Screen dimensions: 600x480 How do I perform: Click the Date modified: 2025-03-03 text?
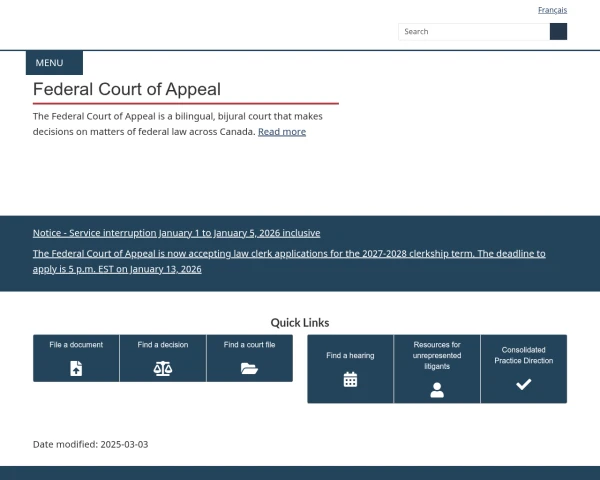[x=90, y=444]
